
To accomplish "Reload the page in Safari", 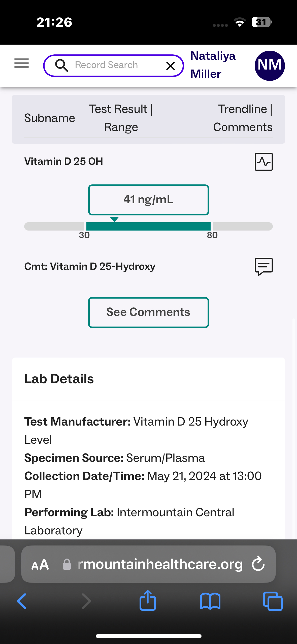I will (x=258, y=564).
